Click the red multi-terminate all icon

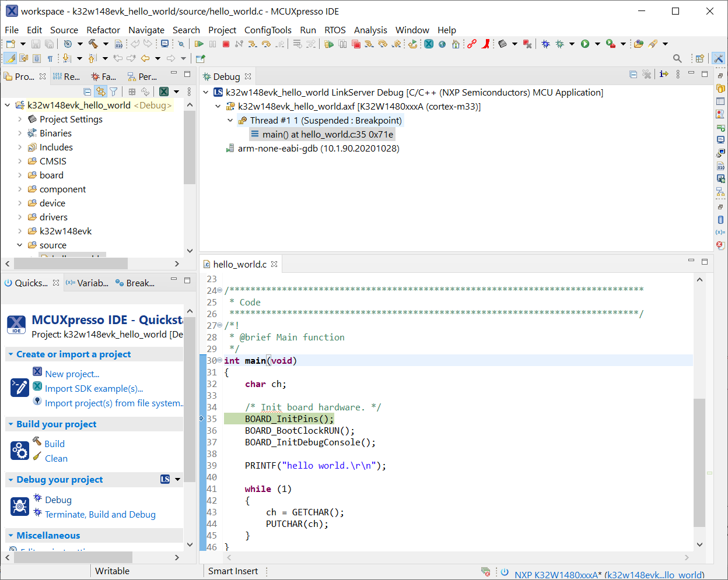click(x=356, y=44)
